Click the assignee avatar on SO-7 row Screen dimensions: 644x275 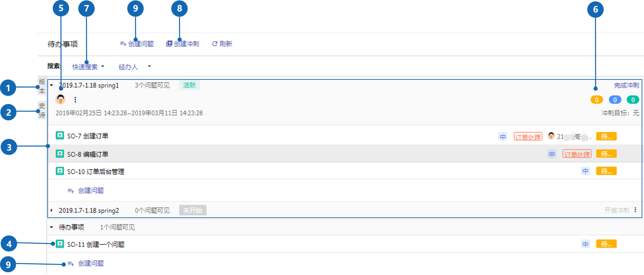click(x=551, y=136)
